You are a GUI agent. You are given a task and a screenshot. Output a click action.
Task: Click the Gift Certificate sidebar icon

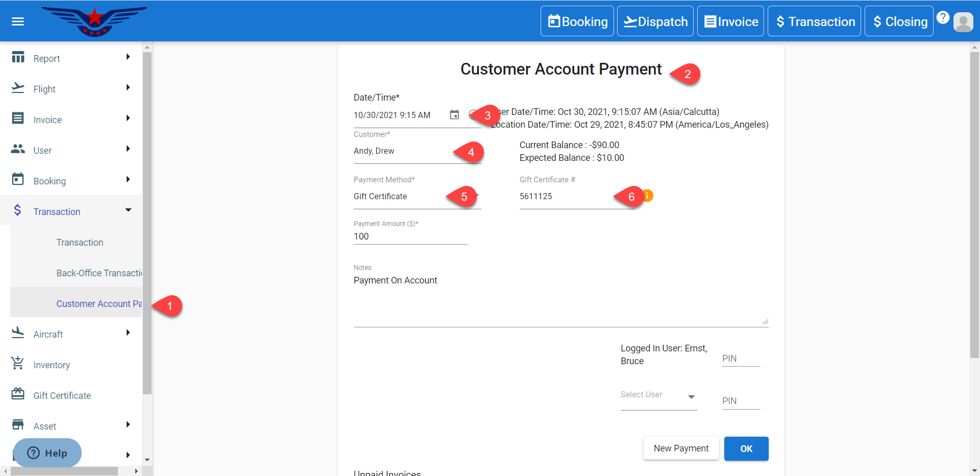[x=18, y=394]
